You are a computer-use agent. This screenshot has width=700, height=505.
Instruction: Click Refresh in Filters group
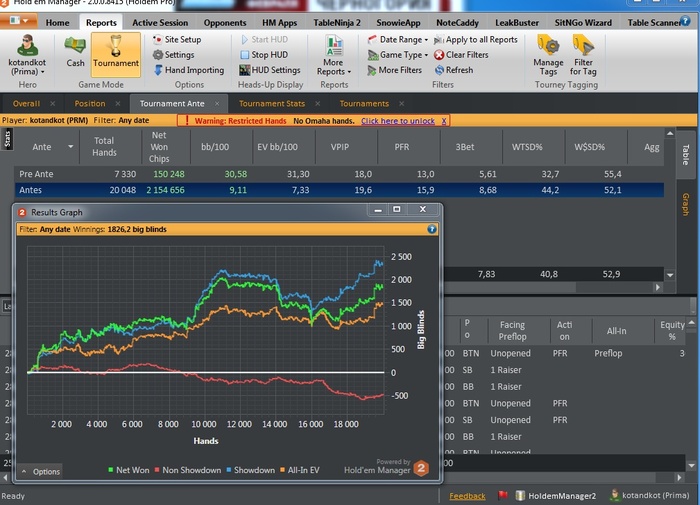click(x=454, y=70)
